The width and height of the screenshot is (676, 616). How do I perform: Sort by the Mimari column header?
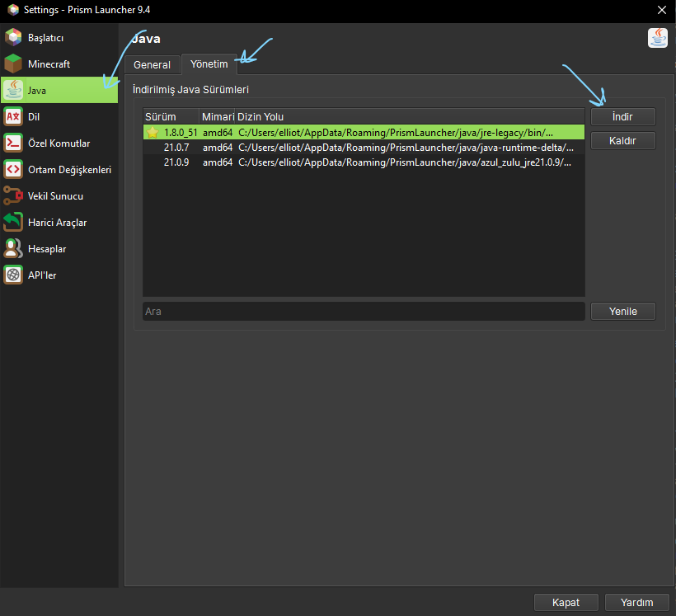217,116
